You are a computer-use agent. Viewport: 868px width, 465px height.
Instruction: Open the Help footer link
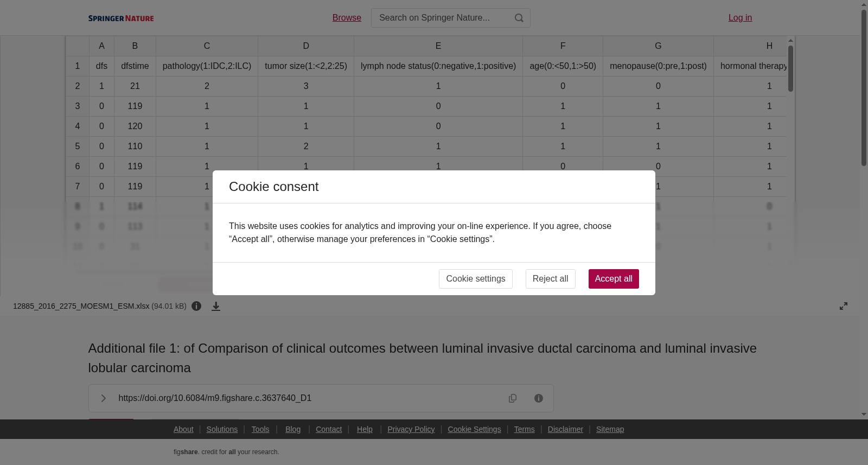click(365, 429)
